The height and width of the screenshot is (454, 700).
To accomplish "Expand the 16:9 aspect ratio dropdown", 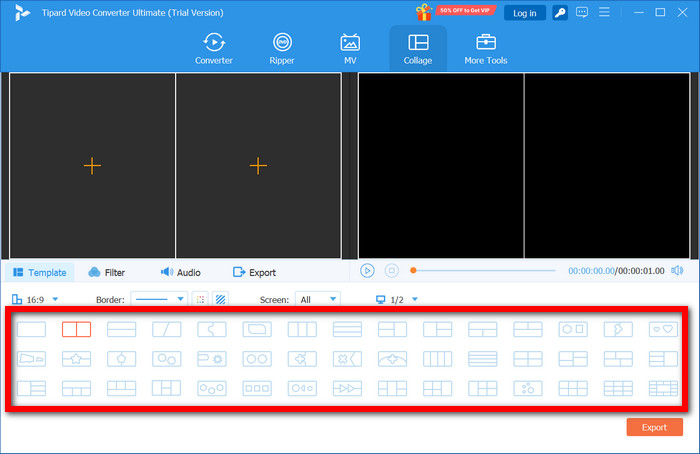I will click(55, 299).
